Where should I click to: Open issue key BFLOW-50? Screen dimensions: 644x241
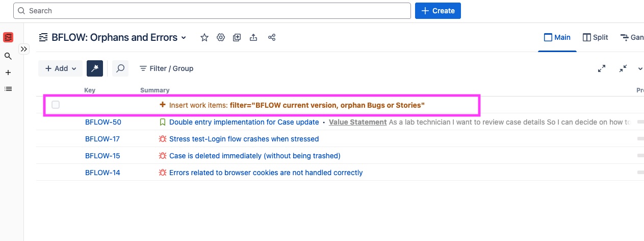(103, 122)
